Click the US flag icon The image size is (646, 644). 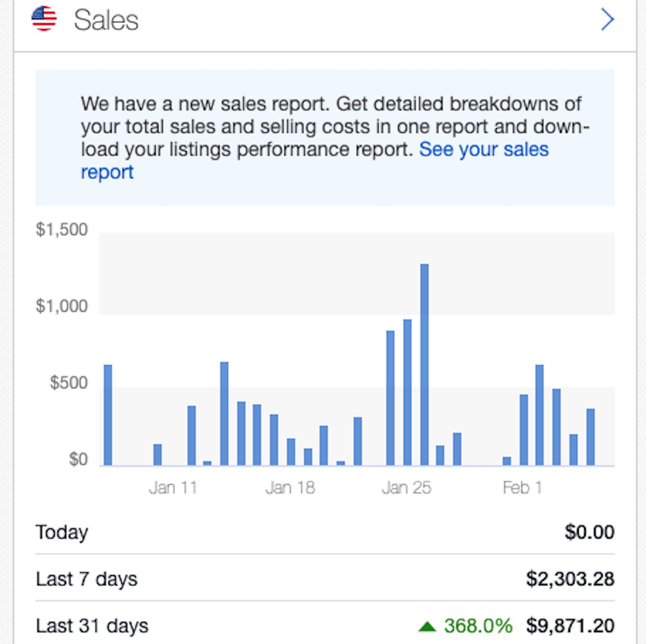[x=44, y=19]
